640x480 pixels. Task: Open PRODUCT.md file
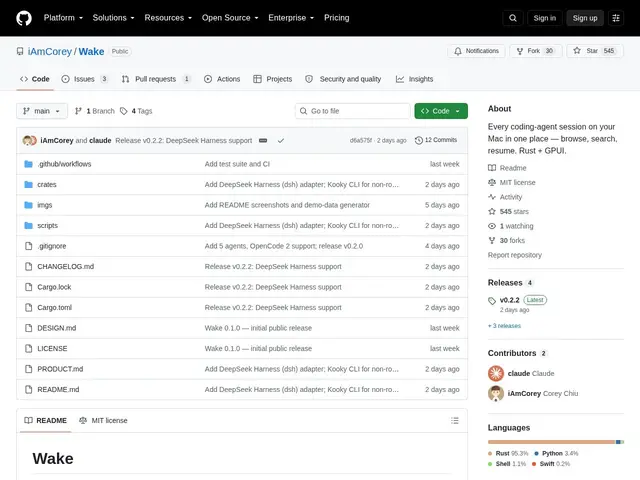60,369
